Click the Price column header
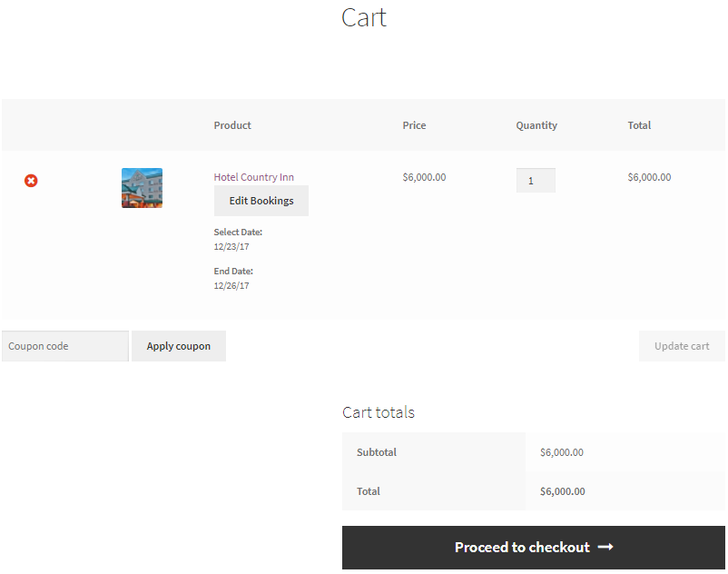The width and height of the screenshot is (728, 574). [414, 125]
